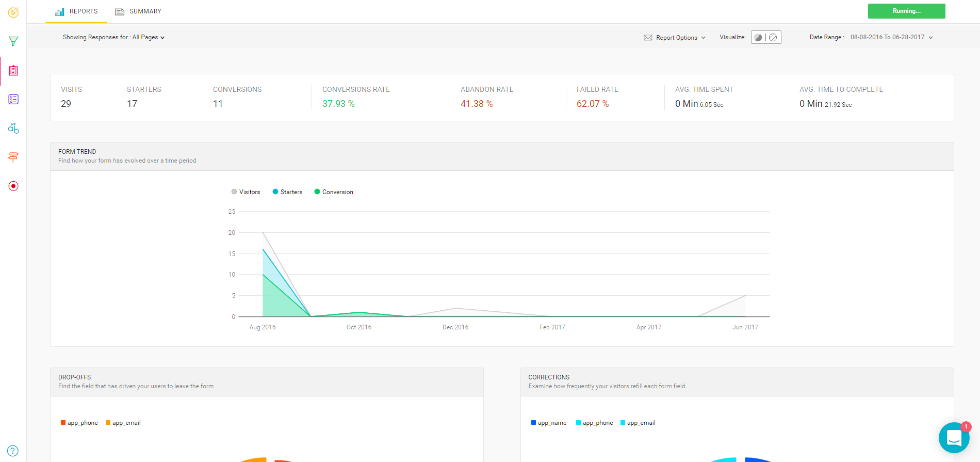
Task: Toggle app_email in the Corrections legend
Action: pyautogui.click(x=638, y=423)
